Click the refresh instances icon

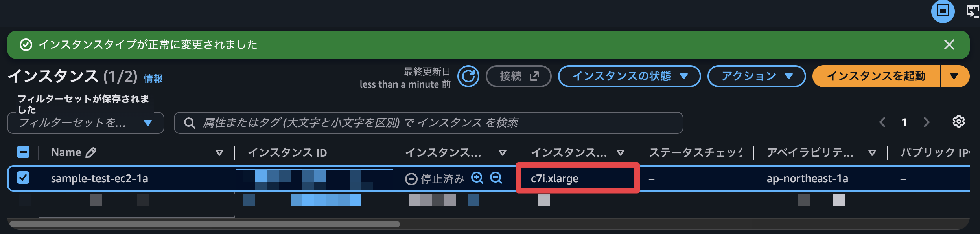pos(468,76)
